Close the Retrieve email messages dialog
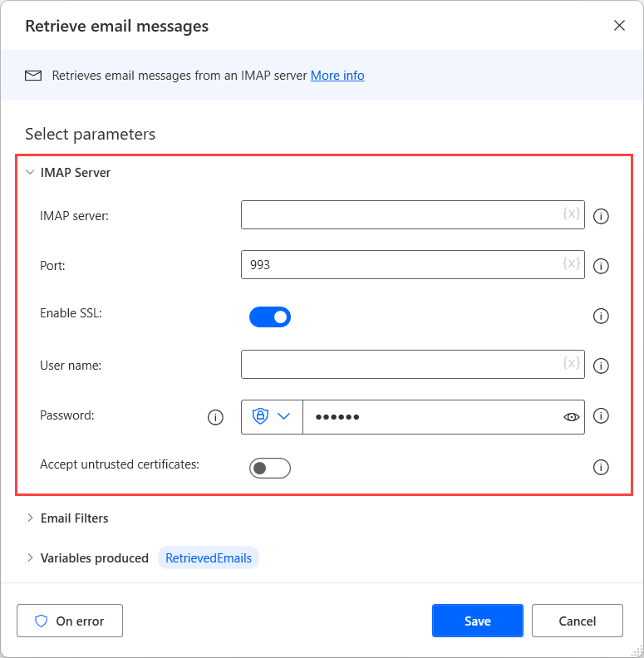The height and width of the screenshot is (658, 644). (x=619, y=26)
